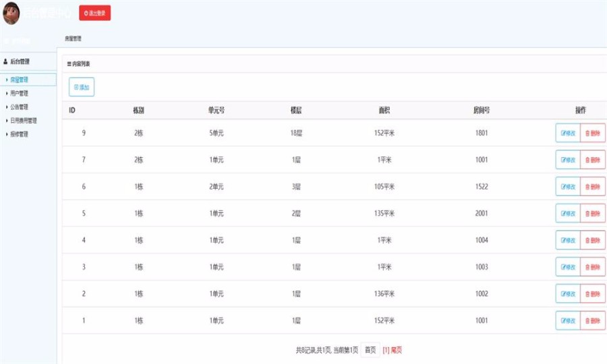Click page number [1] in pagination
The height and width of the screenshot is (364, 607).
point(386,350)
